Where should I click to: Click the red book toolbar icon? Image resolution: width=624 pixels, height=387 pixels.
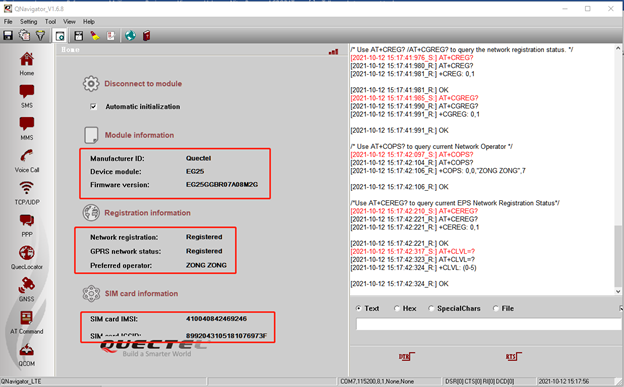[x=146, y=35]
